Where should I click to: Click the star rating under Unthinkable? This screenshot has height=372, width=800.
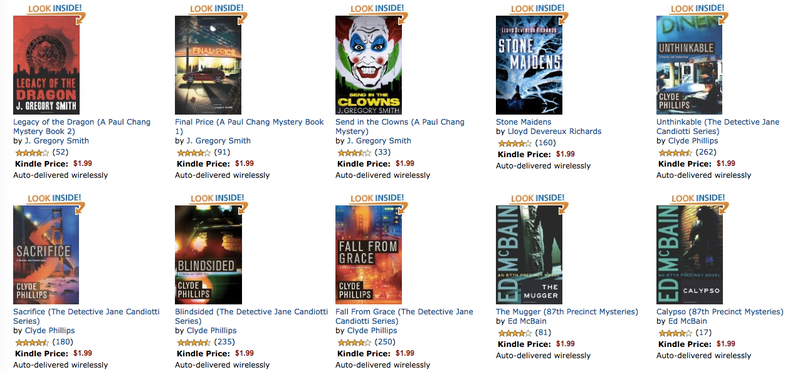coord(675,153)
